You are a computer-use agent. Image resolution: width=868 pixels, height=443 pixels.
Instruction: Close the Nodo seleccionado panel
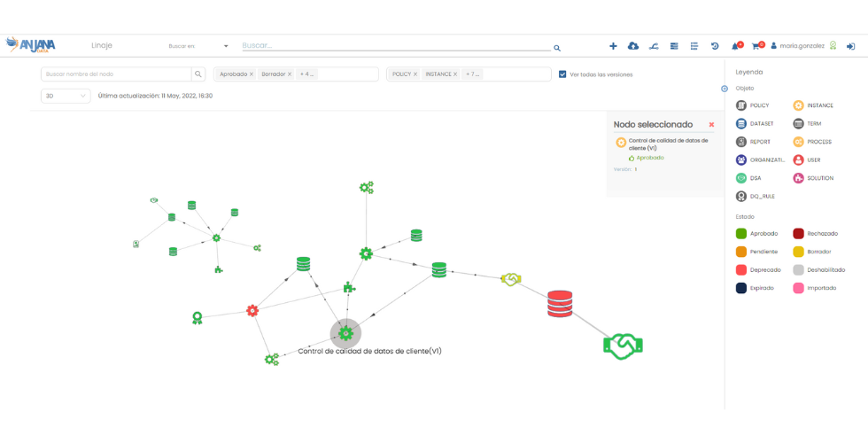tap(711, 125)
